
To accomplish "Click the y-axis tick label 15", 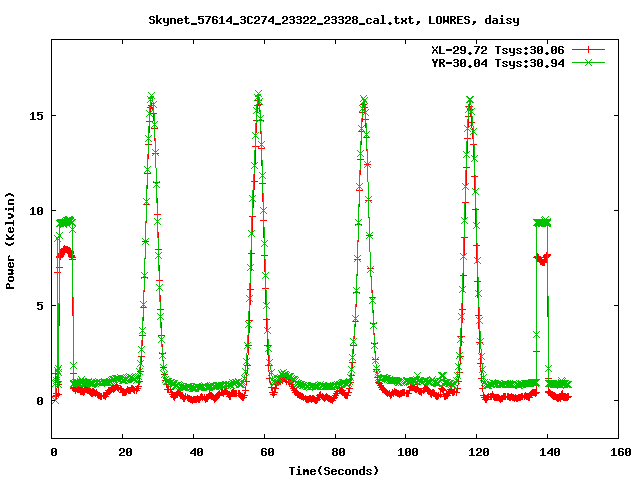I will tap(36, 116).
